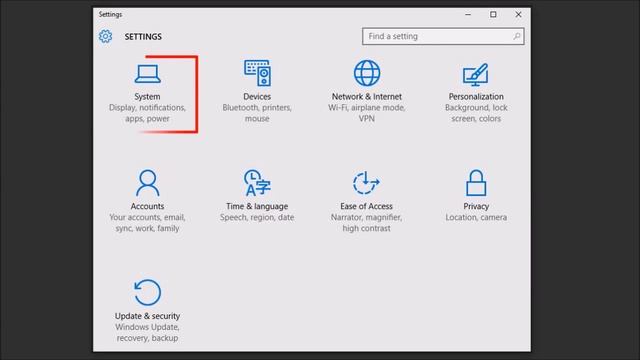Viewport: 640px width, 360px height.
Task: Open the Network & Internet globe icon
Action: click(367, 73)
